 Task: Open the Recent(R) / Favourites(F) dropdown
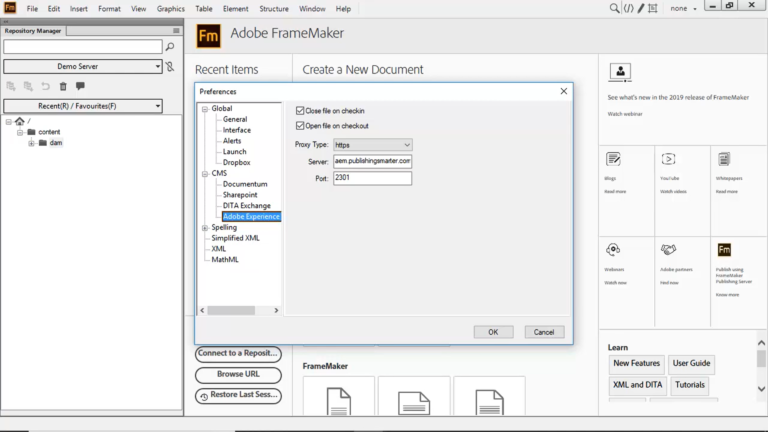[x=83, y=106]
